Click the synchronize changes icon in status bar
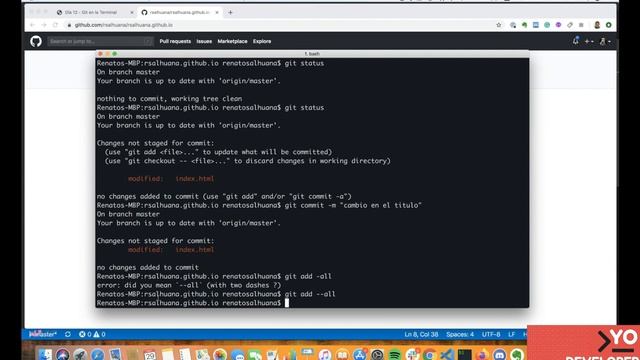This screenshot has height=360, width=640. 68,334
